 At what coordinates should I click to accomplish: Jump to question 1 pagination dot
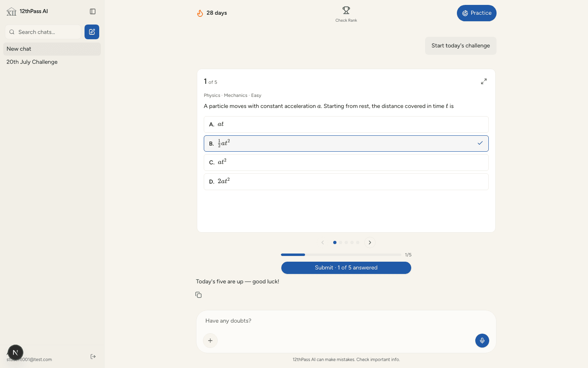[x=335, y=242]
